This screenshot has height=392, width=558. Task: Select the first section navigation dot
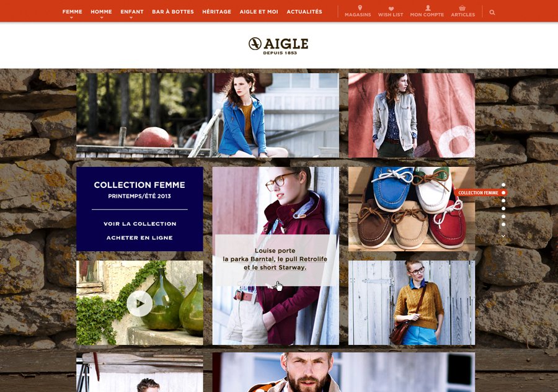click(x=503, y=185)
